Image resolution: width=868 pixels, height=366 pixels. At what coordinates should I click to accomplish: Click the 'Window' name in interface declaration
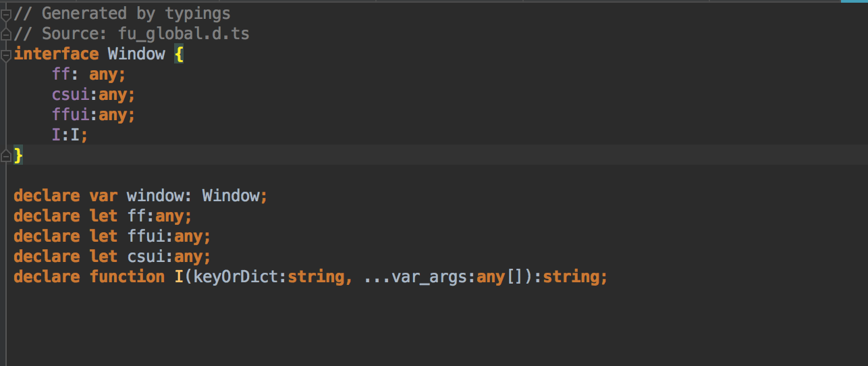click(136, 54)
